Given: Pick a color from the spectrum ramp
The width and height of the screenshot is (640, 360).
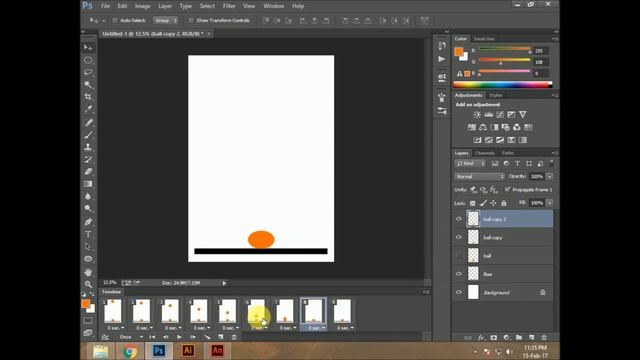Looking at the screenshot, I should coord(502,84).
